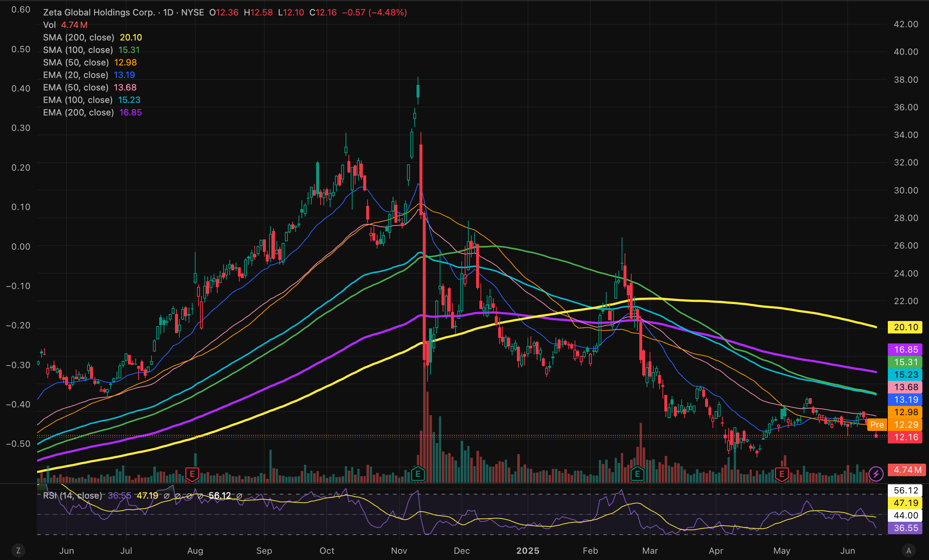Click the red 12.16 last price tag

(x=905, y=437)
